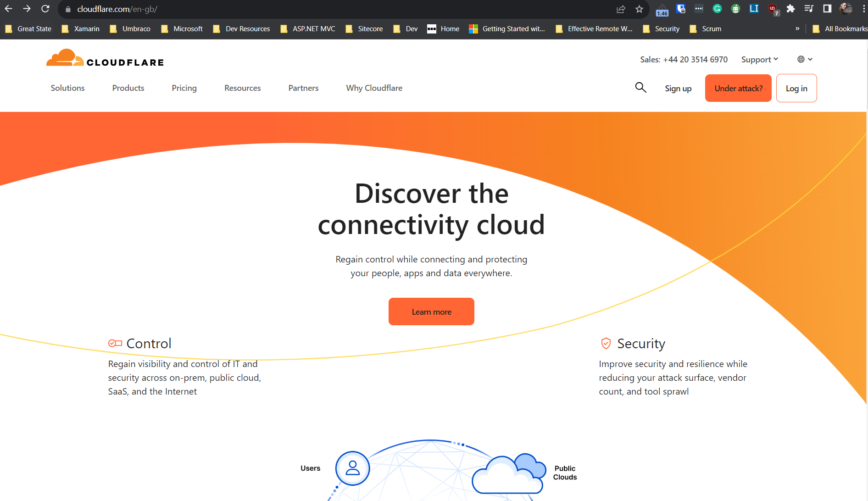The image size is (868, 501).
Task: Go back to the previous page
Action: (8, 9)
